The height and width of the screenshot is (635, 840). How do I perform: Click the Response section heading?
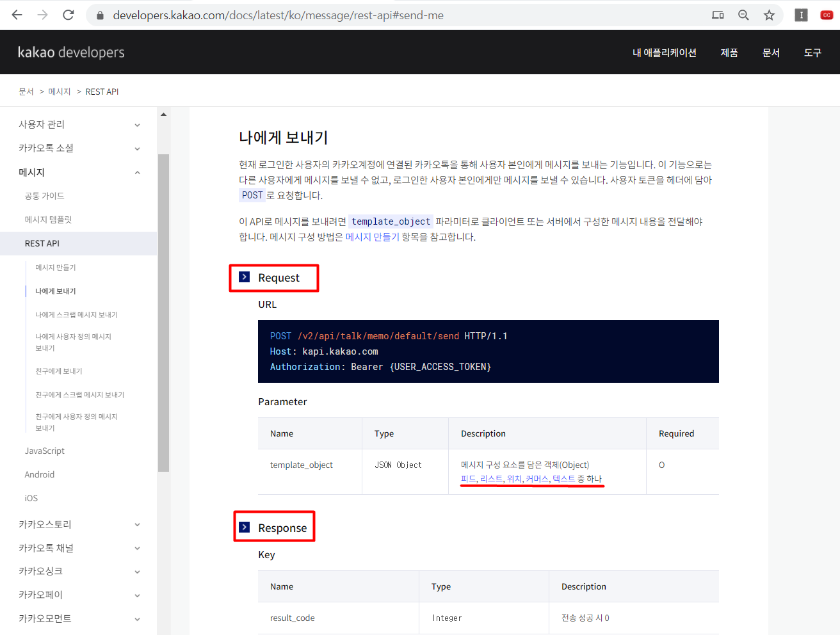[x=282, y=528]
